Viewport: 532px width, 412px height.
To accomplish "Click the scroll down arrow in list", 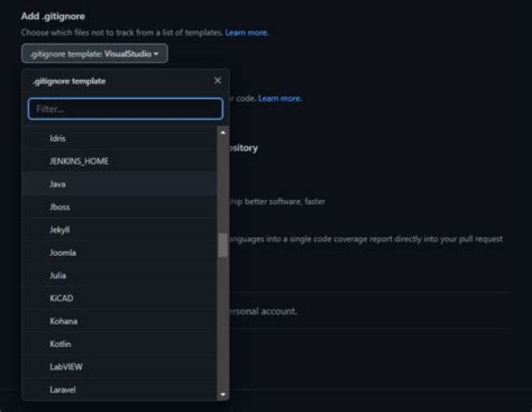I will [223, 395].
